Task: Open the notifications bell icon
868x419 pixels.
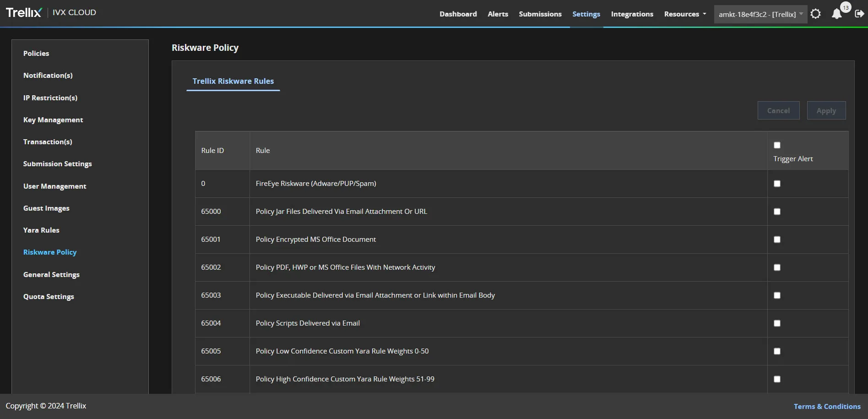Action: tap(836, 14)
